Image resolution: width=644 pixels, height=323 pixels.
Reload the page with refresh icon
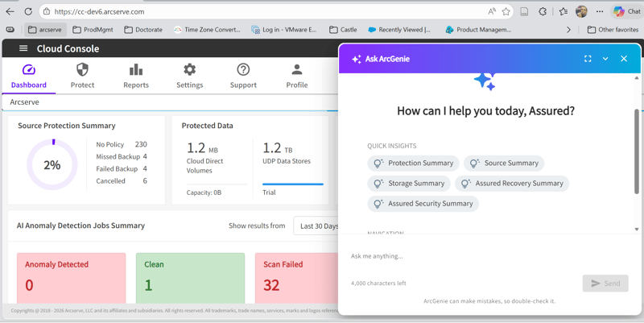(x=28, y=11)
